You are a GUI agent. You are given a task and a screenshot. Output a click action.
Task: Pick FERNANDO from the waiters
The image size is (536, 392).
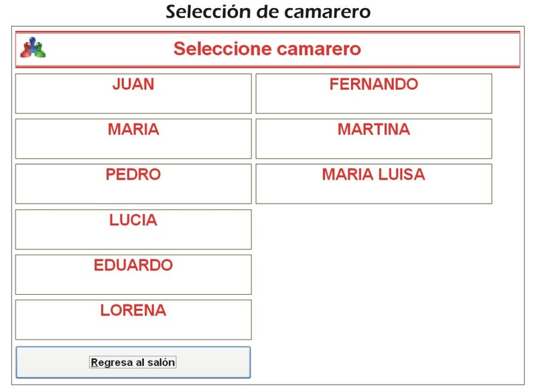click(373, 94)
